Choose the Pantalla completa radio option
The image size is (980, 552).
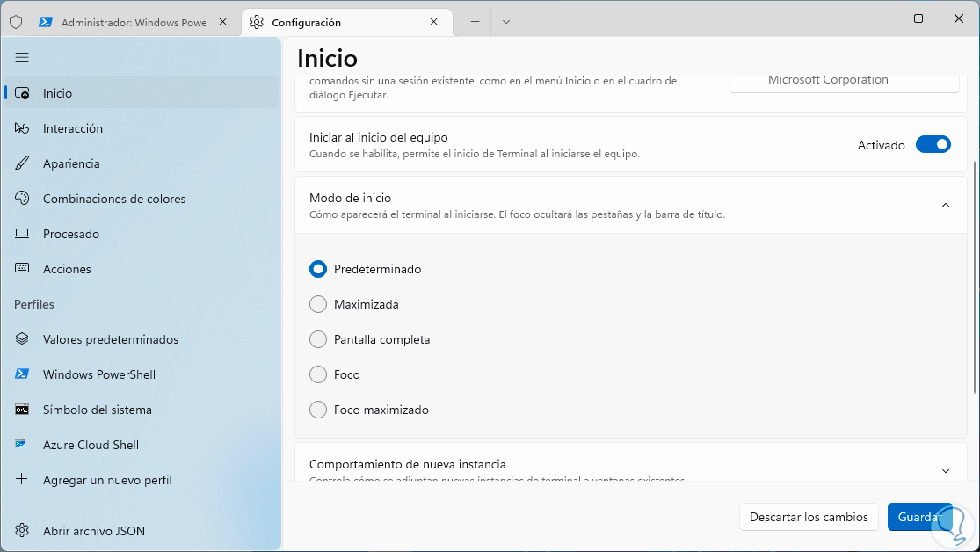[x=318, y=339]
